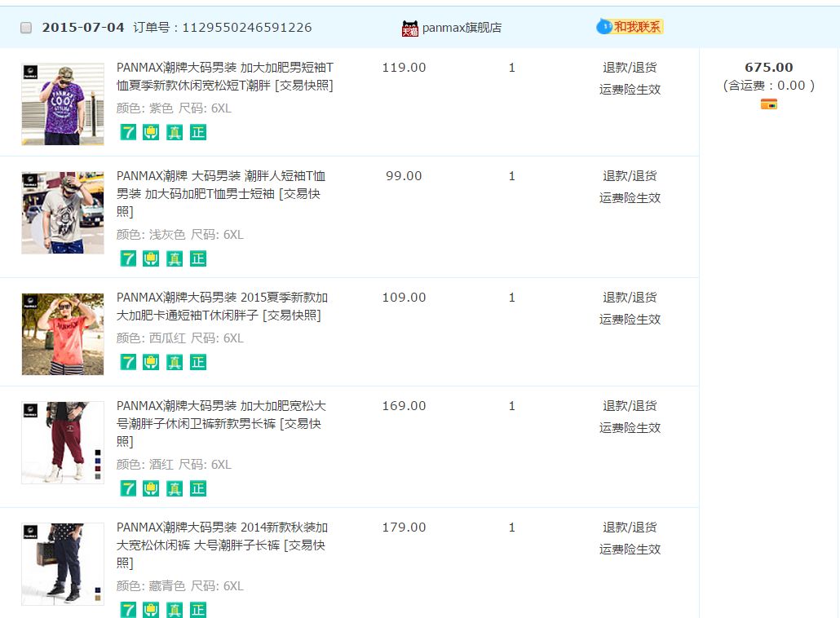840x618 pixels.
Task: Open the wine-red sweatpants product thumbnail
Action: pyautogui.click(x=63, y=443)
